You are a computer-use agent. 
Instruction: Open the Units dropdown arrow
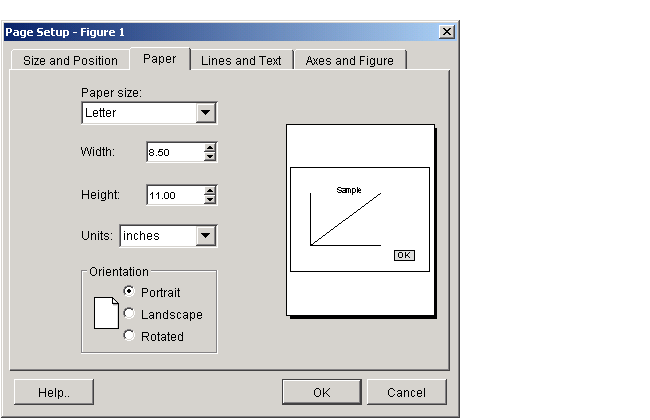pos(206,236)
